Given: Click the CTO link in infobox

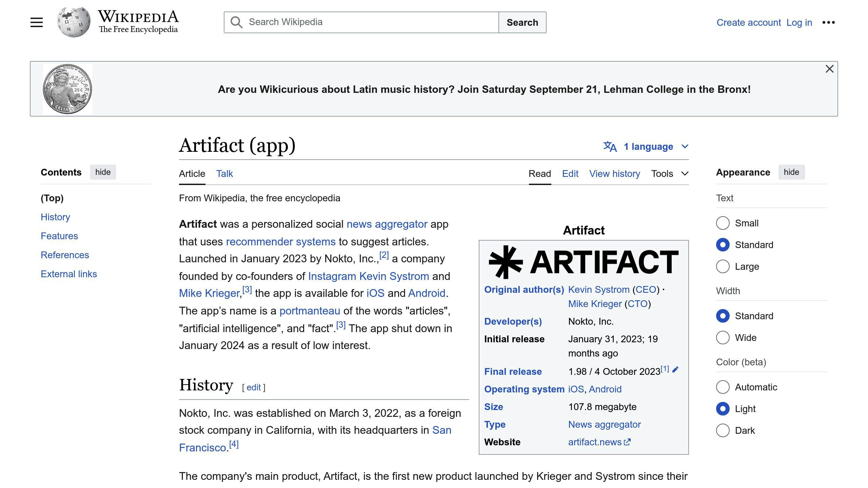Looking at the screenshot, I should click(637, 304).
